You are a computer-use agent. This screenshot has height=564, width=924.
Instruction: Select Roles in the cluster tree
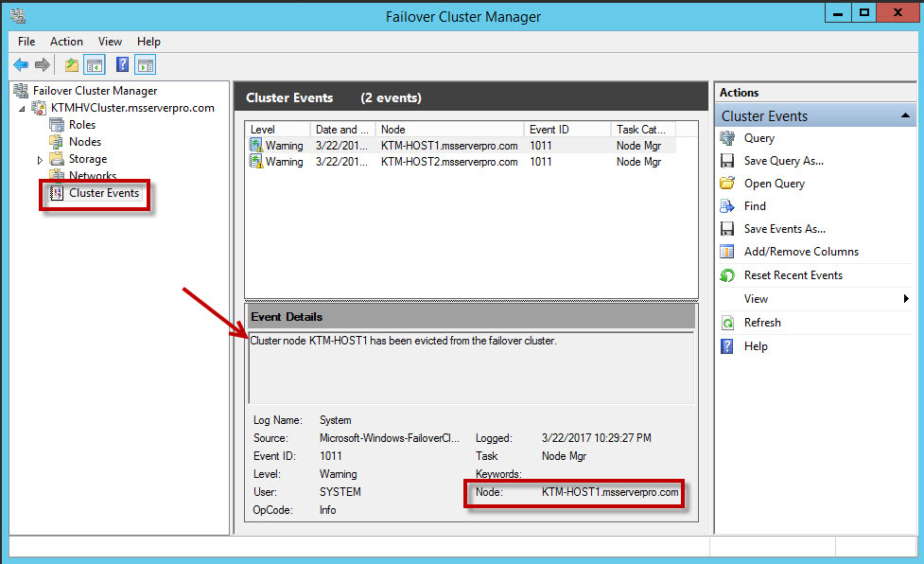82,124
